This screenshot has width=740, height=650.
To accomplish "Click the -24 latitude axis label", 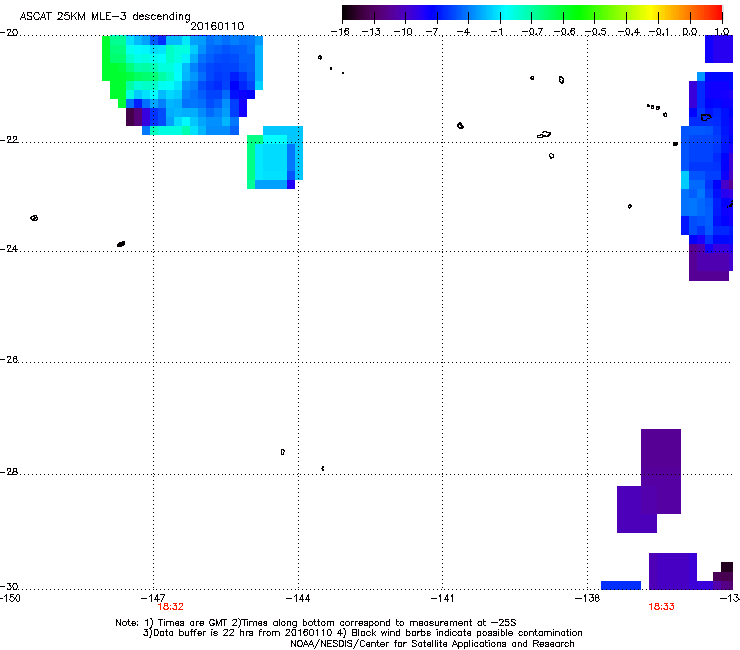I will [9, 249].
